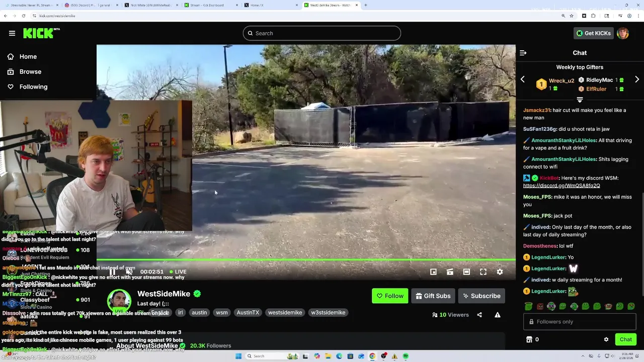The height and width of the screenshot is (362, 644).
Task: Open video player settings gear
Action: (x=500, y=272)
